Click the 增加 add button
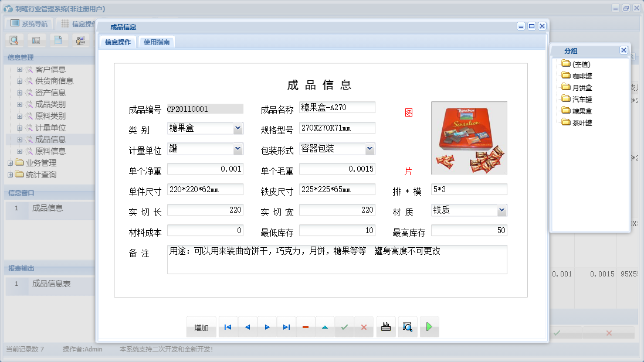 tap(201, 327)
